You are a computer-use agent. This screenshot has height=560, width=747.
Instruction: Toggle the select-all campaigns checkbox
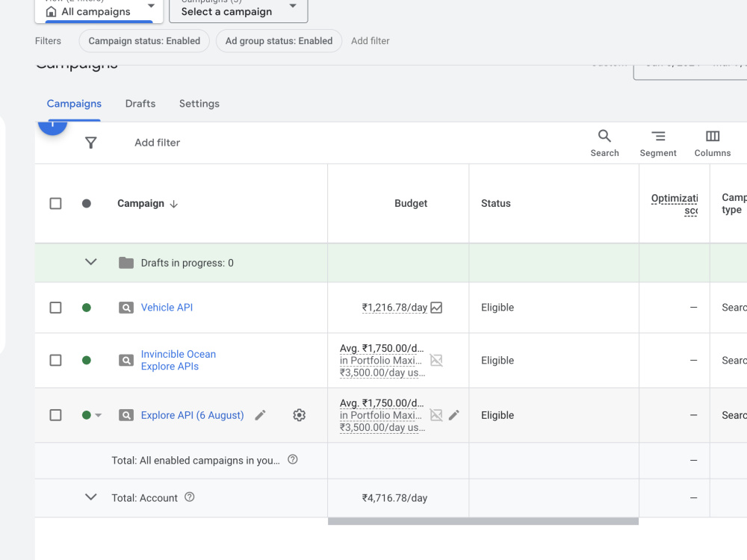56,203
